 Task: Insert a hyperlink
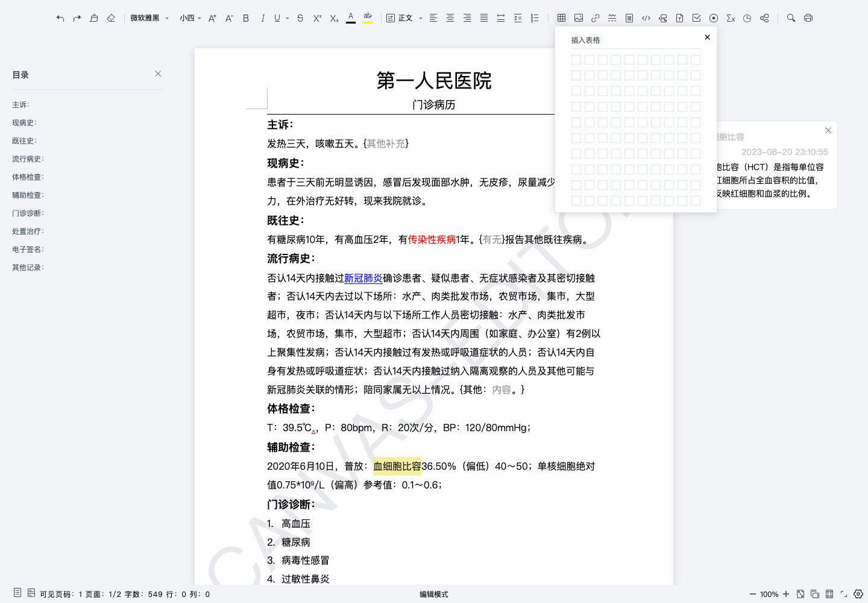point(596,18)
